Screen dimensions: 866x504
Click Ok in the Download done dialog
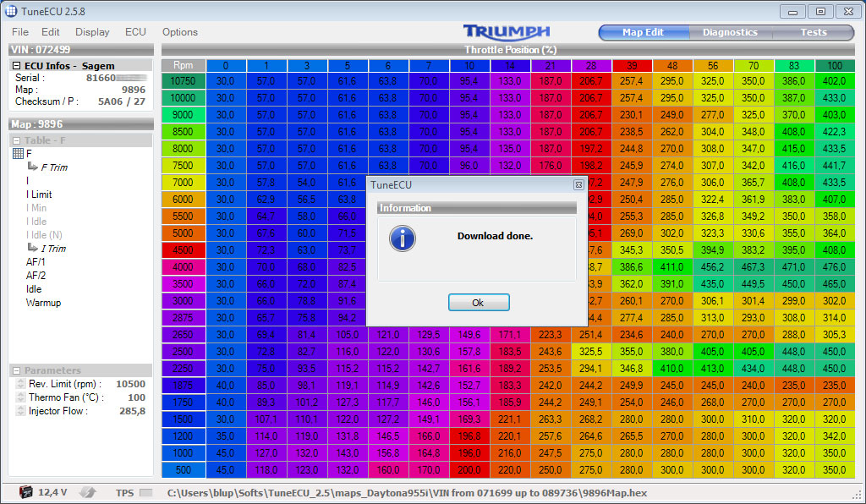pos(479,303)
